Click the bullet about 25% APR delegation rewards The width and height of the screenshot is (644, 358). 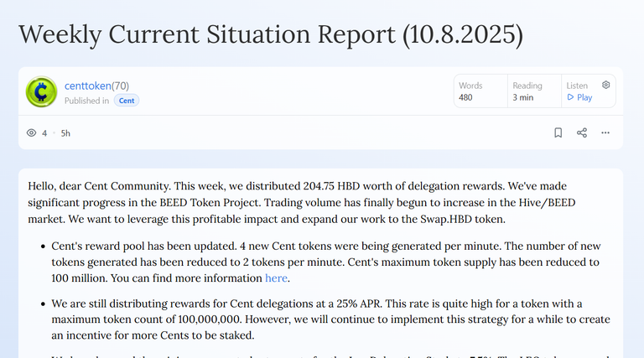330,319
